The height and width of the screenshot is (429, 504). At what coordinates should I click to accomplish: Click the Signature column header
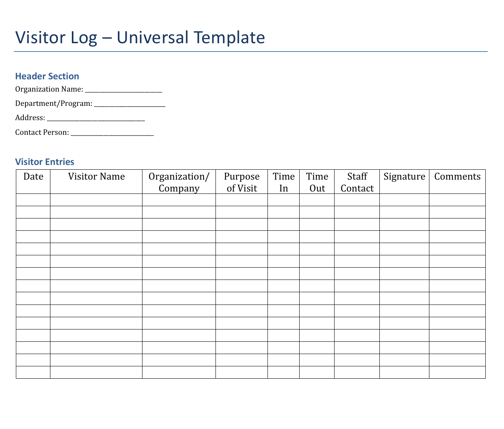pos(404,177)
